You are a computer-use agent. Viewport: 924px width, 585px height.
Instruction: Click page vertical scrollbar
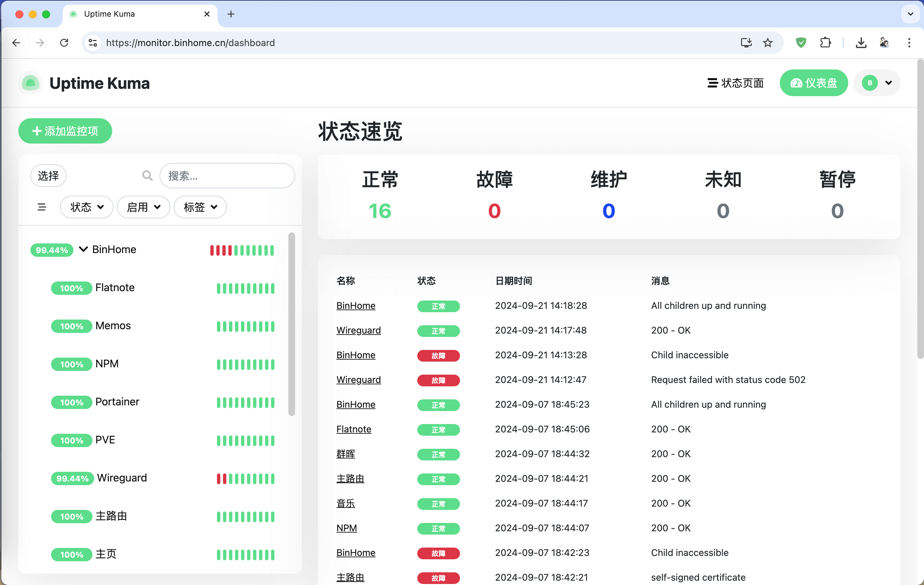pos(920,209)
